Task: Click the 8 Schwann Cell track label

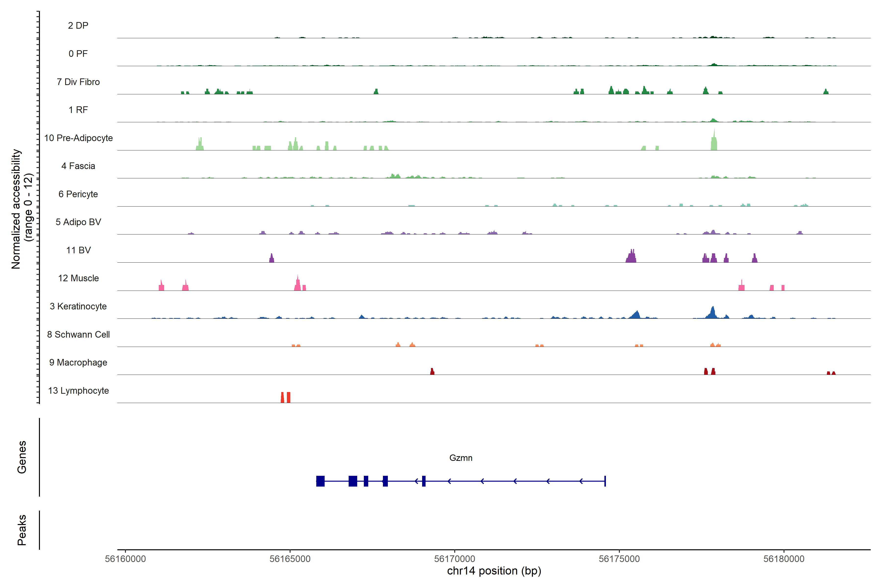Action: 78,334
